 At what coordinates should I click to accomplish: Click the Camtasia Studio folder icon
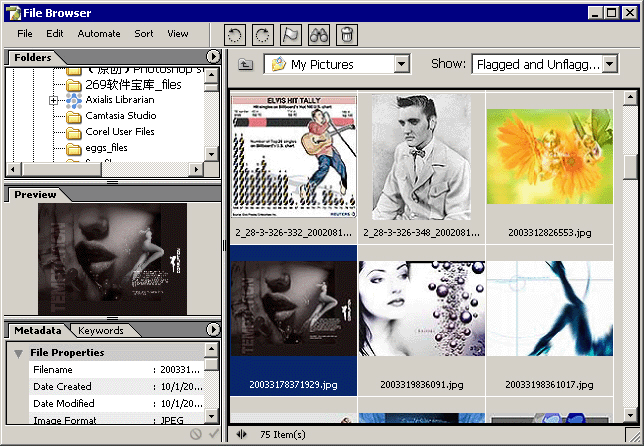pos(74,117)
